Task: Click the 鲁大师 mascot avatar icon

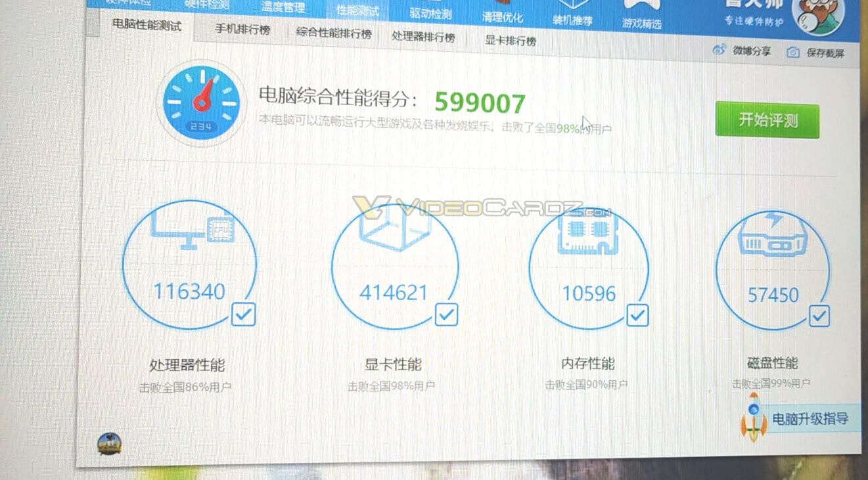Action: (818, 14)
